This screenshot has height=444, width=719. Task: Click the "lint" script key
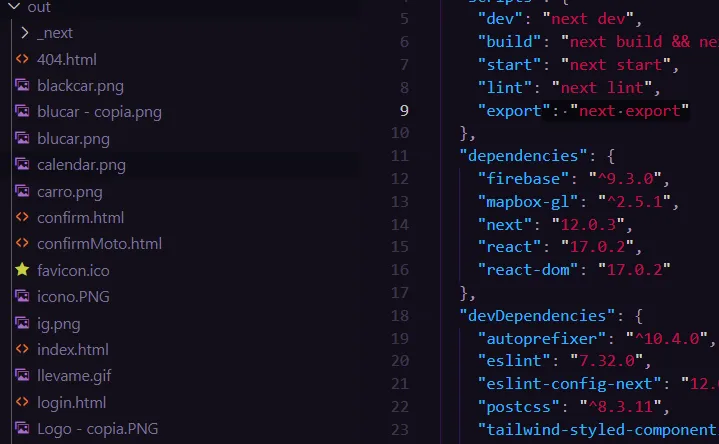[x=504, y=88]
